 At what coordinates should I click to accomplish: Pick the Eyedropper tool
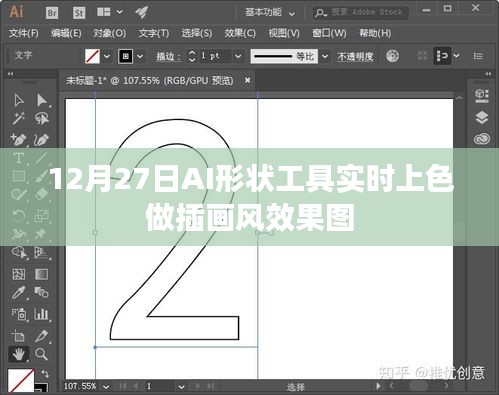coord(18,293)
